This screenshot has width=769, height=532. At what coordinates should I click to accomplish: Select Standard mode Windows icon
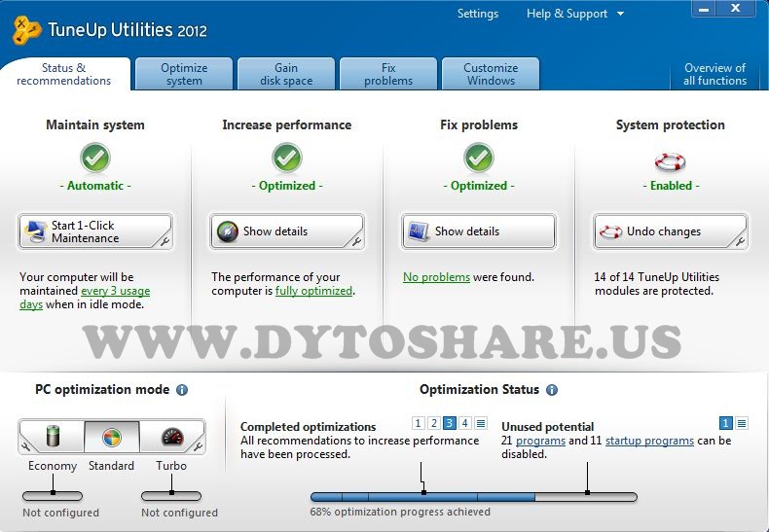[112, 437]
